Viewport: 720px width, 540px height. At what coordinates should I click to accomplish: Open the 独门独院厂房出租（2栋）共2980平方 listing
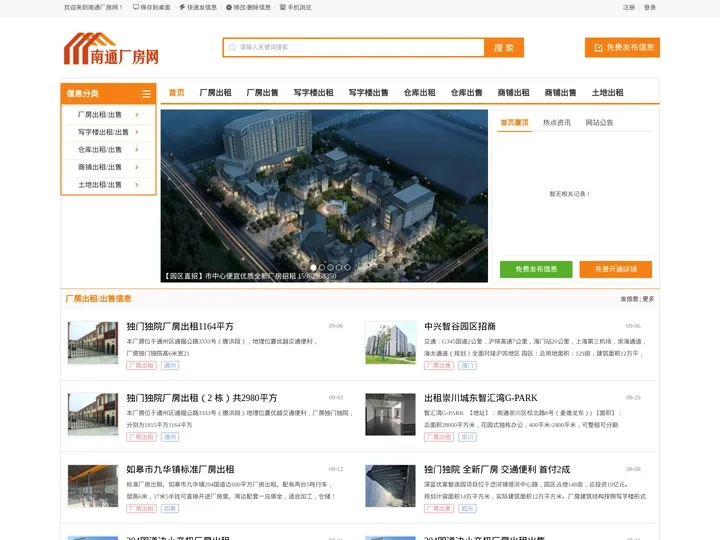tap(202, 398)
